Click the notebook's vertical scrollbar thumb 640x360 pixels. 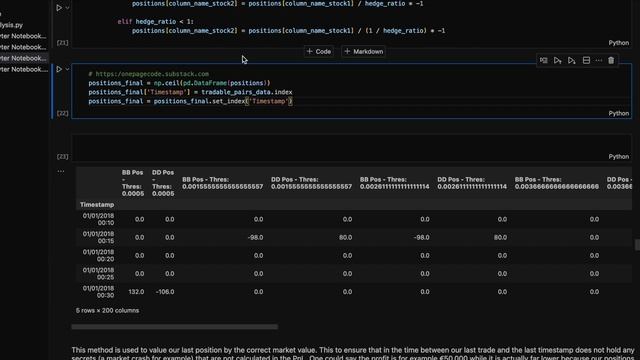coord(637,245)
